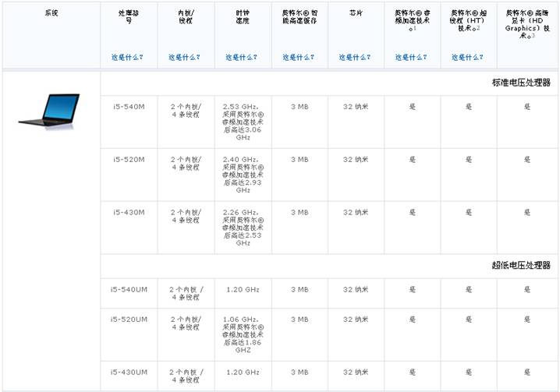Click Turbo Boost 是 in i5-430M row
The height and width of the screenshot is (392, 560).
click(413, 213)
